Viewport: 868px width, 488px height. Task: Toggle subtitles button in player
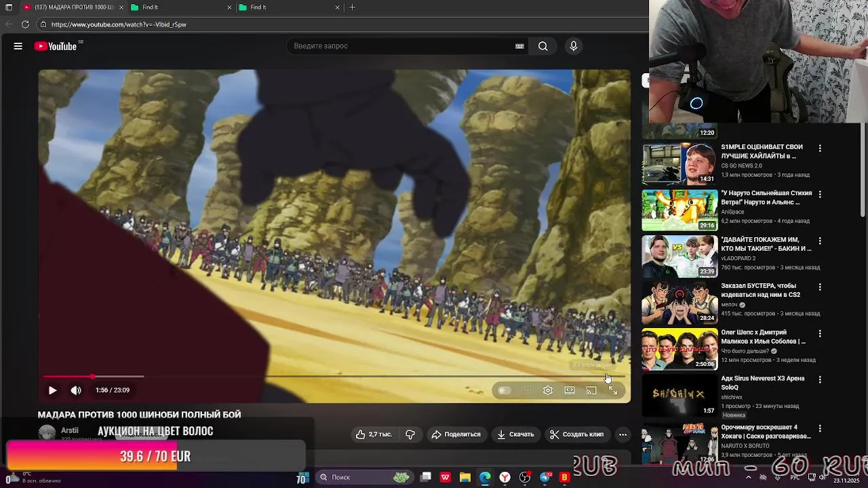pos(526,390)
